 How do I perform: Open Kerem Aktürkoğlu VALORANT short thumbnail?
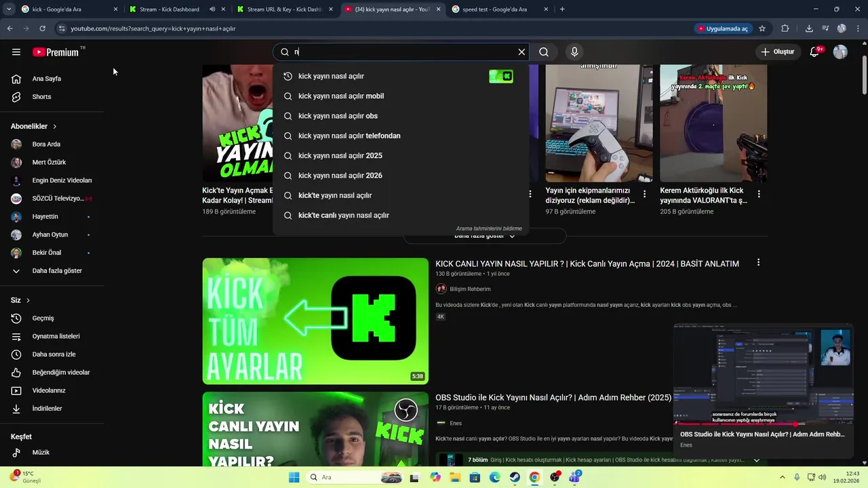tap(713, 123)
